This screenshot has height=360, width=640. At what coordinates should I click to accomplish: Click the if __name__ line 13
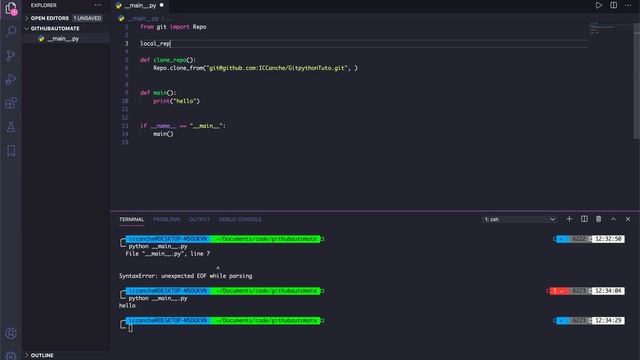pos(182,126)
